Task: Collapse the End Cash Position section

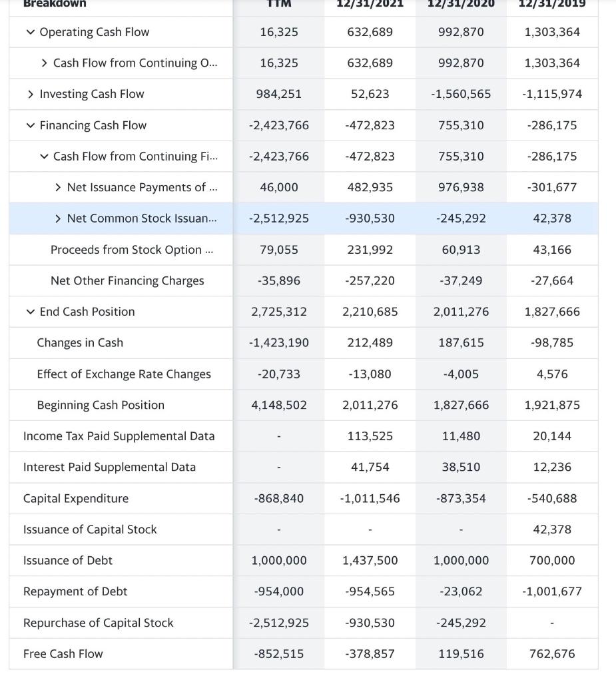Action: pyautogui.click(x=30, y=312)
